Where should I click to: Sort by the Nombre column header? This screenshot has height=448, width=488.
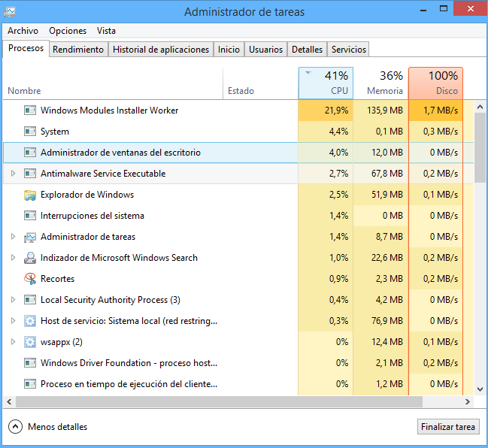tap(113, 83)
